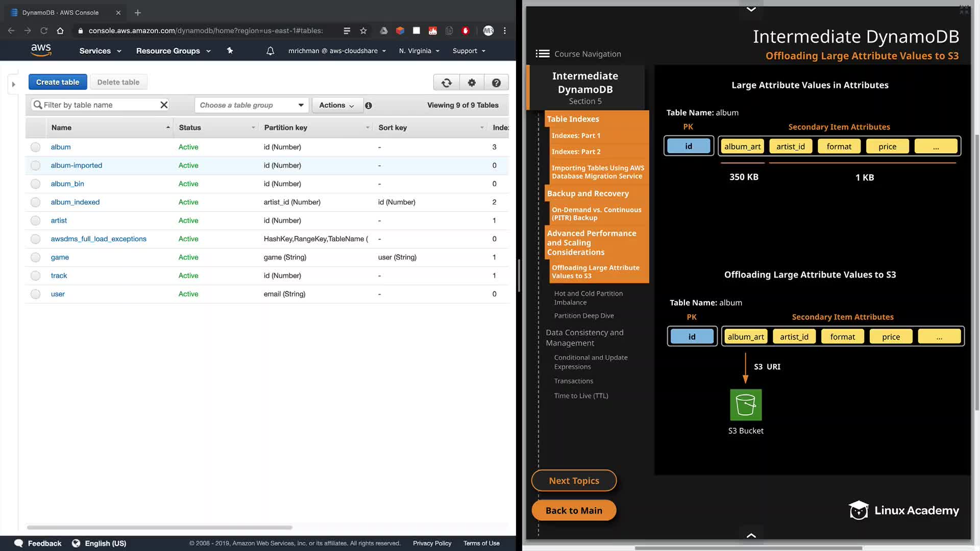Select the album_indexed table radio button
This screenshot has width=980, height=551.
pyautogui.click(x=35, y=202)
